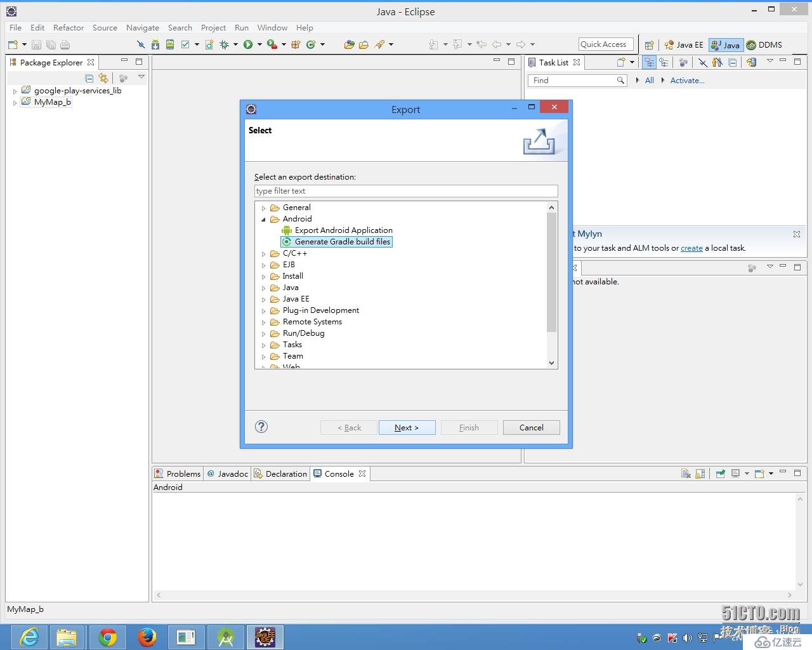Click Collapse All icon in Task List

click(733, 62)
